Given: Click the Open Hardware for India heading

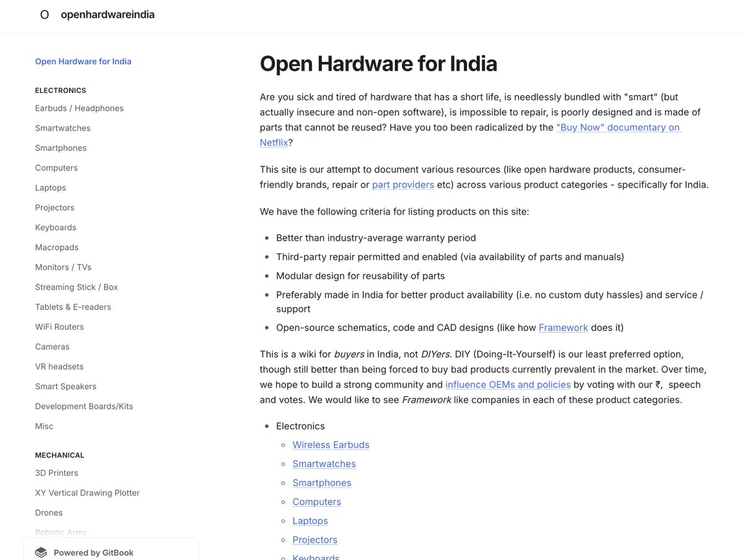Looking at the screenshot, I should (x=378, y=64).
